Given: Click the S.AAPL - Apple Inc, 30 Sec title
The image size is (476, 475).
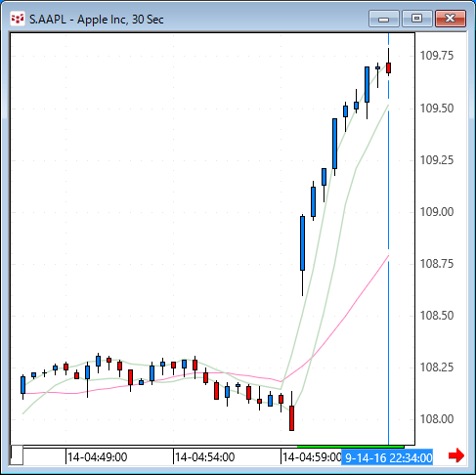Looking at the screenshot, I should (97, 20).
